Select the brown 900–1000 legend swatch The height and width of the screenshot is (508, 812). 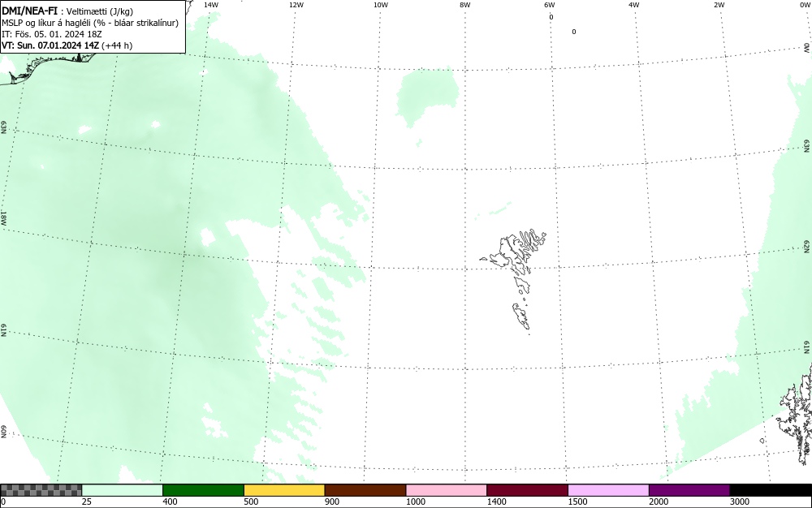pyautogui.click(x=365, y=490)
